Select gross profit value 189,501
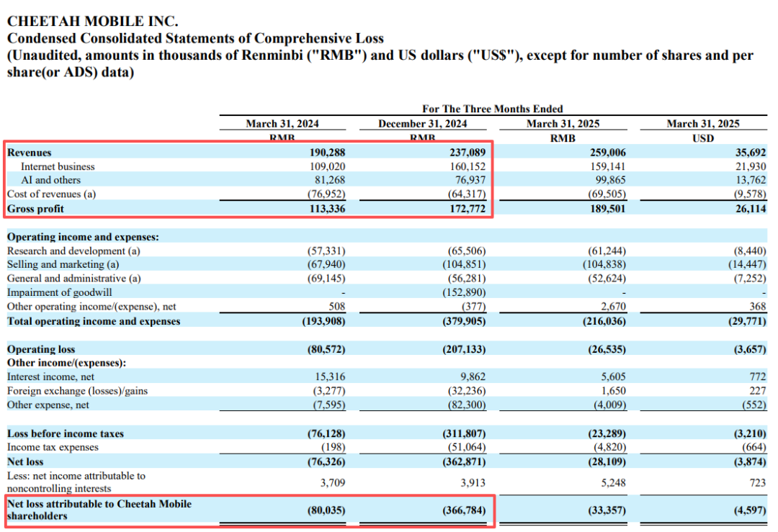 [x=608, y=209]
